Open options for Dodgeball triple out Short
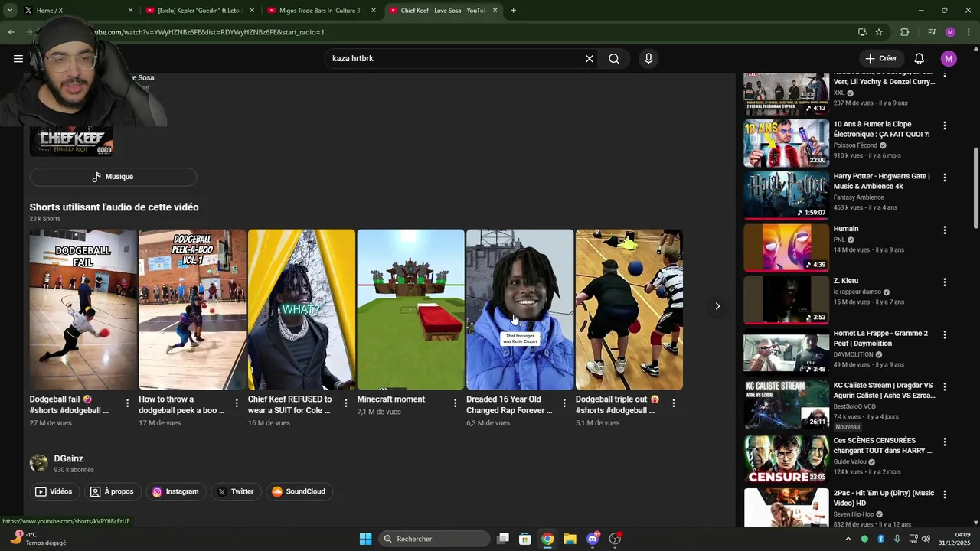Viewport: 980px width, 551px height. point(674,403)
